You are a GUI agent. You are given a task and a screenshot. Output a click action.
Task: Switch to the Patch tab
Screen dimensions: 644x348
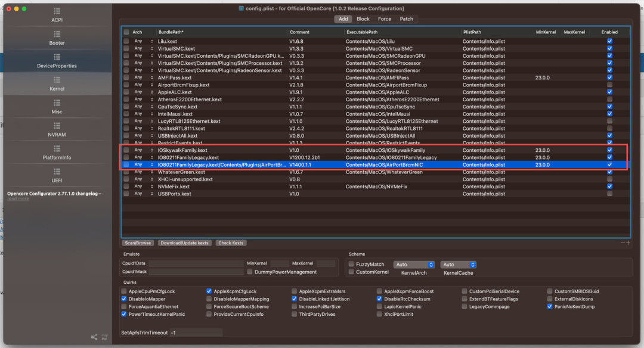[406, 19]
